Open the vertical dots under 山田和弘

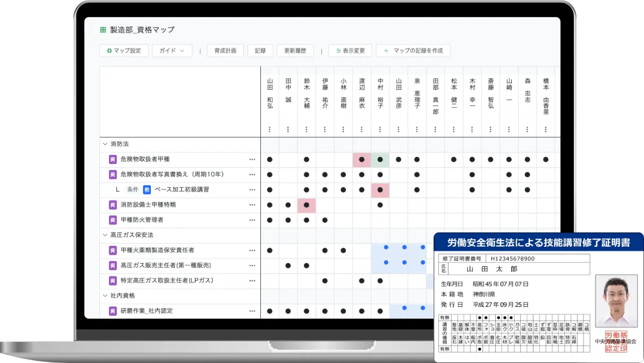pyautogui.click(x=270, y=129)
